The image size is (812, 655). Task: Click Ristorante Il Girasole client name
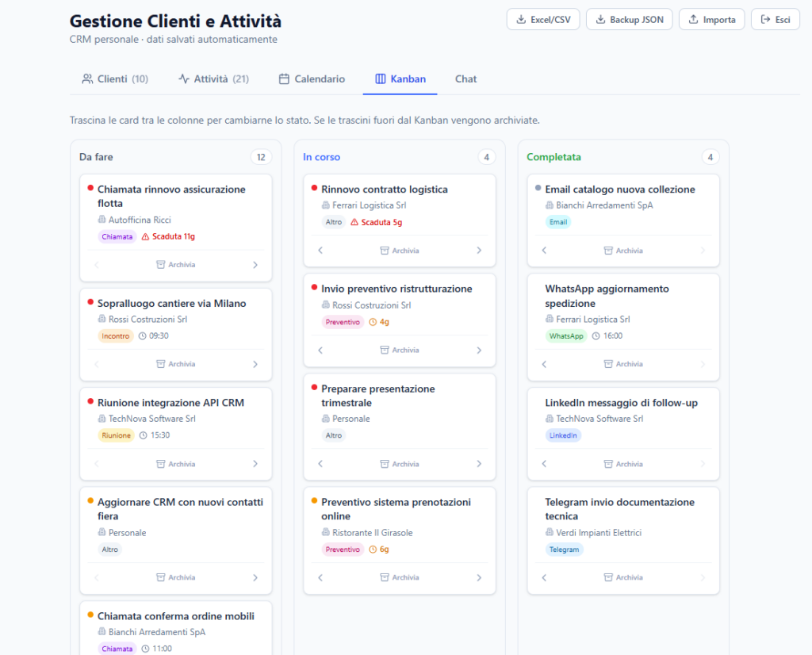point(373,533)
